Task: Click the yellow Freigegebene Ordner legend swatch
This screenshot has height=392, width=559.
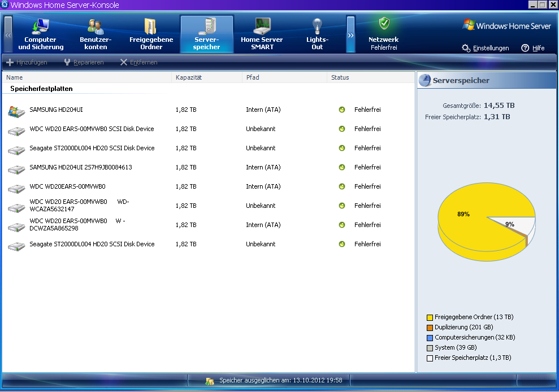Action: 430,317
